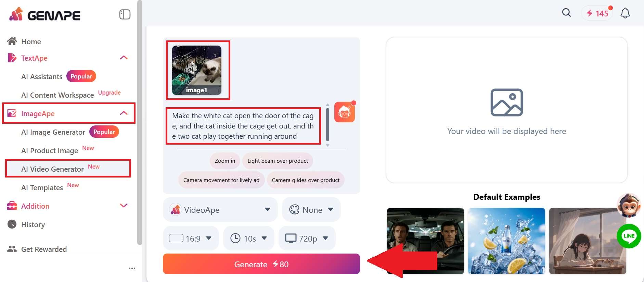Open the 720p resolution dropdown

tap(307, 238)
